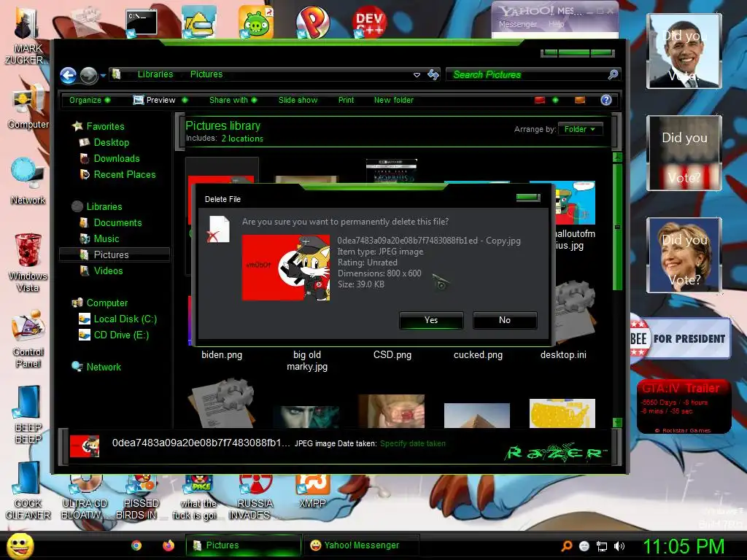Open the DEV C++ desktop shortcut
The height and width of the screenshot is (560, 747).
click(x=369, y=22)
